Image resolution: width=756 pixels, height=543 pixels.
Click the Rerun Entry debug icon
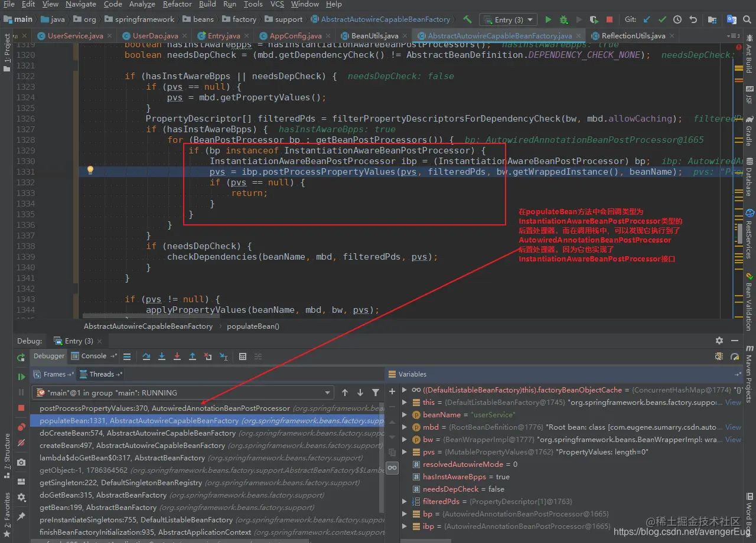[x=21, y=356]
